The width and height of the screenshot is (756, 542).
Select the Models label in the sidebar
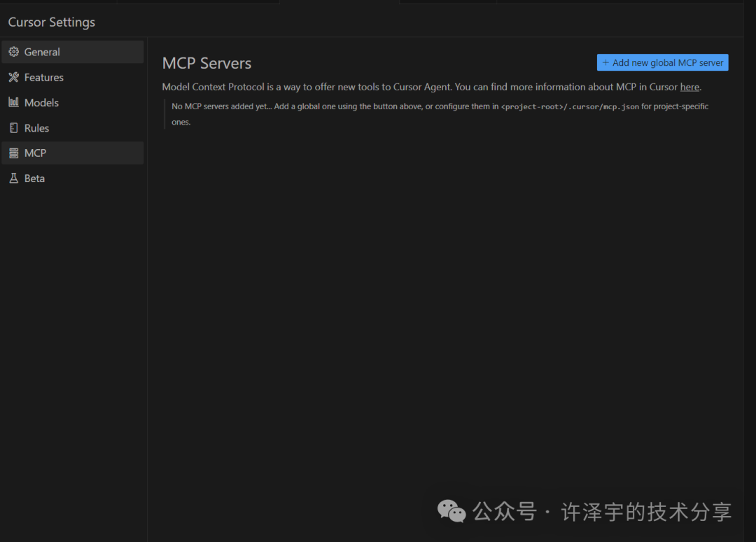(x=41, y=102)
